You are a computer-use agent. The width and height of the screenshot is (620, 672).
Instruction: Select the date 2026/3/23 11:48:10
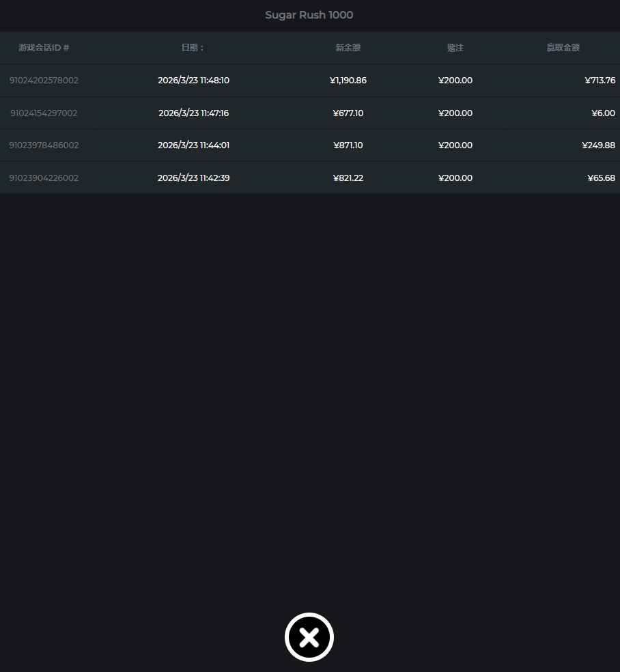click(193, 81)
